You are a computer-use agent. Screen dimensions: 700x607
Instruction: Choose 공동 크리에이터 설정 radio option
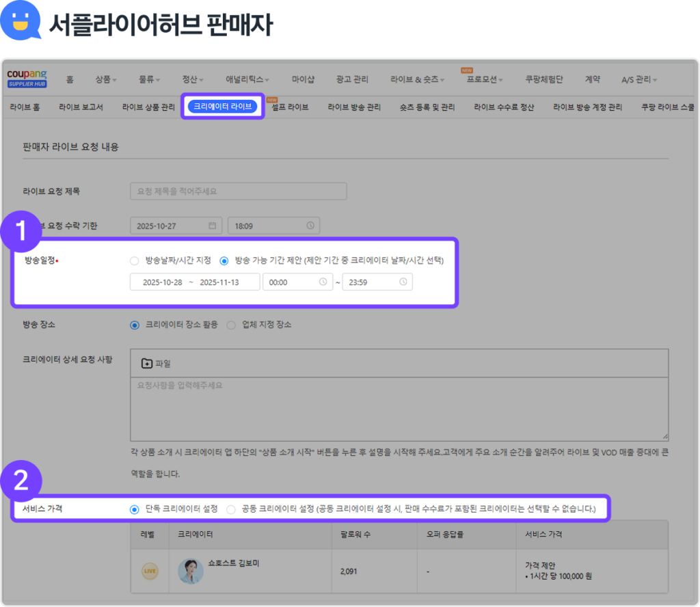(x=231, y=509)
